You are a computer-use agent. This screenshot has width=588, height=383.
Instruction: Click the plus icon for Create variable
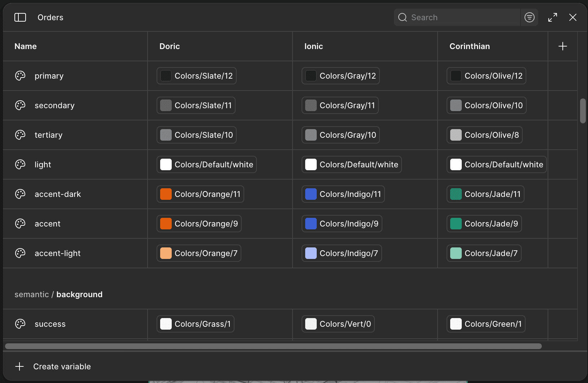click(19, 366)
